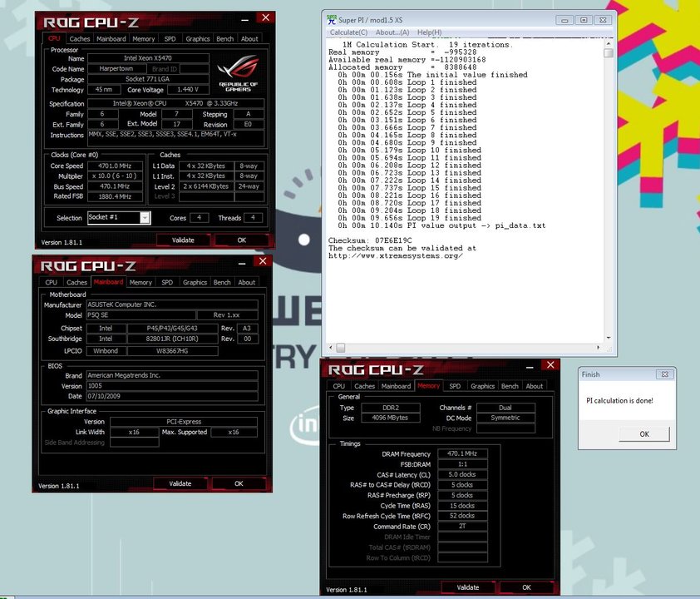Open Memory tab in top CPU-Z window
Viewport: 700px width, 599px height.
pos(143,39)
